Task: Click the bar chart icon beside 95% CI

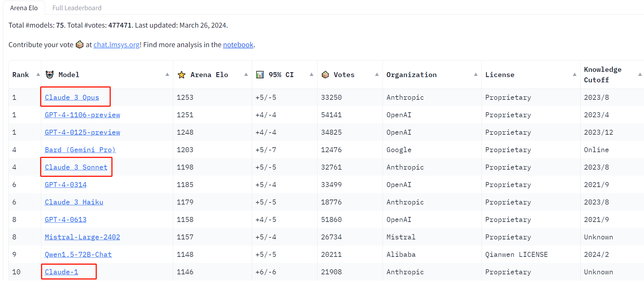Action: (260, 75)
